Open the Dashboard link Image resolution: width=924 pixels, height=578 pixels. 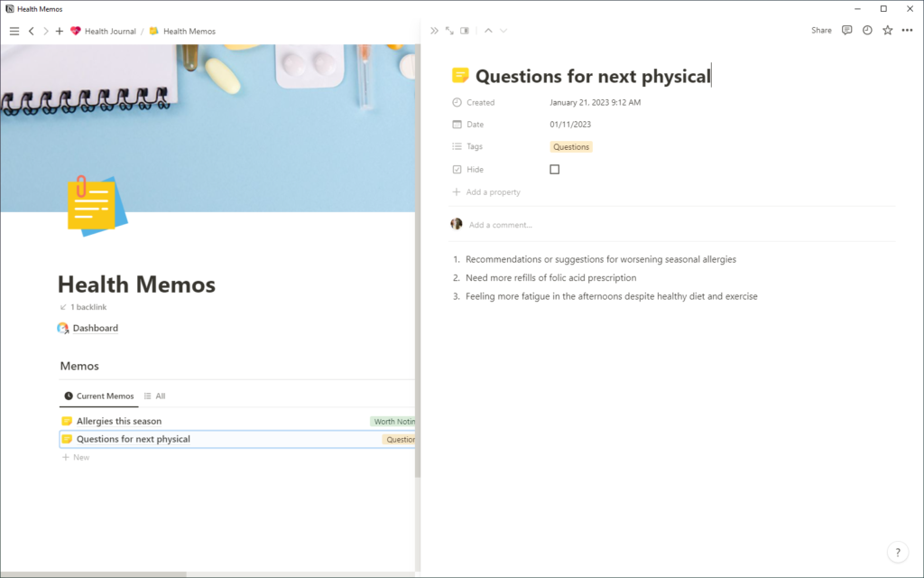[x=95, y=329]
